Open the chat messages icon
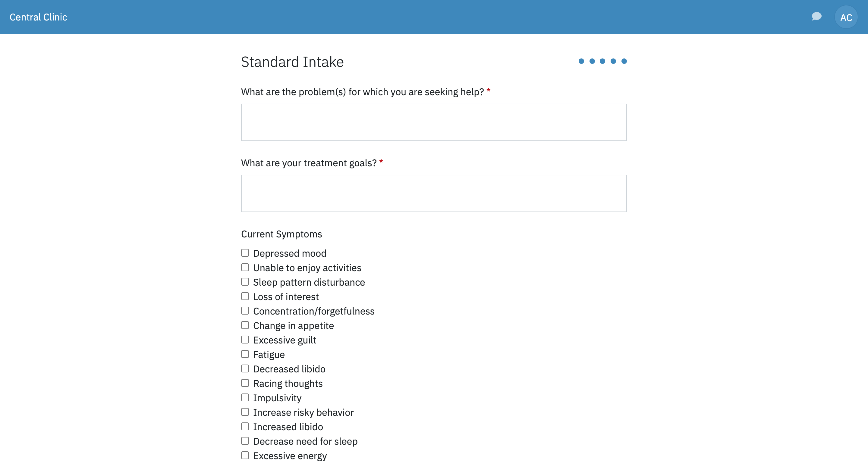Image resolution: width=868 pixels, height=464 pixels. (816, 17)
